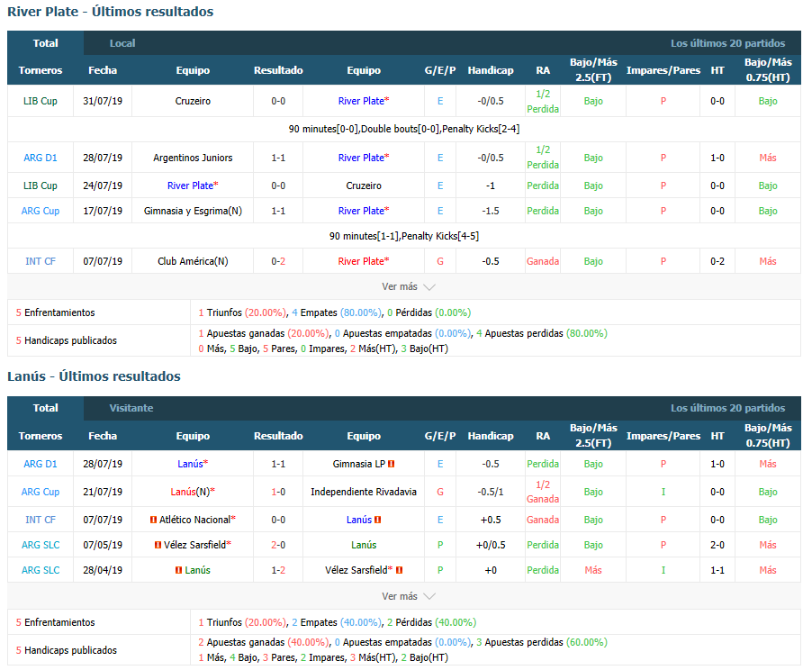Click heading 'River Plate - Últimos resultados'

(x=111, y=12)
